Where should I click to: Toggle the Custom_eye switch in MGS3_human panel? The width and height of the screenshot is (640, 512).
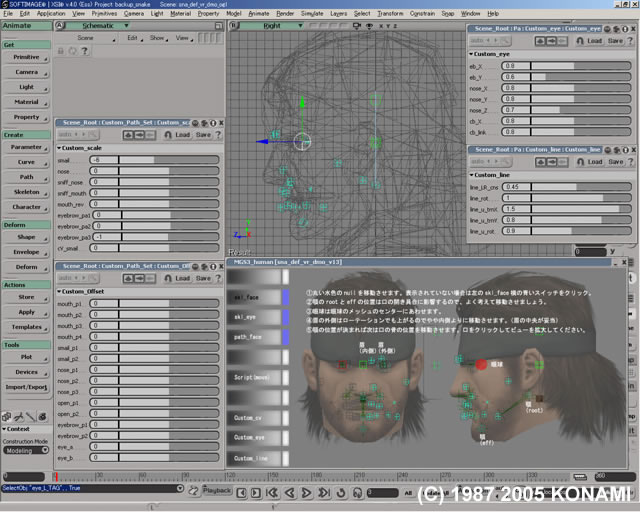(x=285, y=437)
